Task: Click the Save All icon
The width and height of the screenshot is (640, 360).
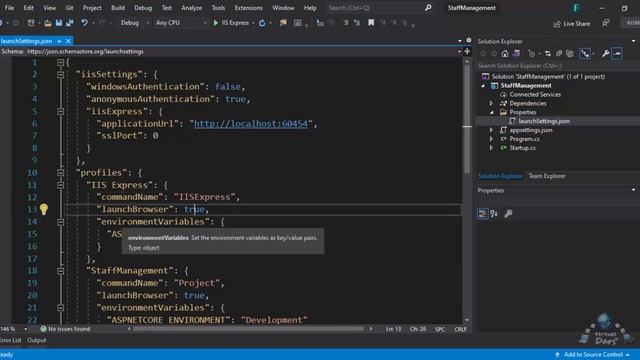Action: pos(70,23)
